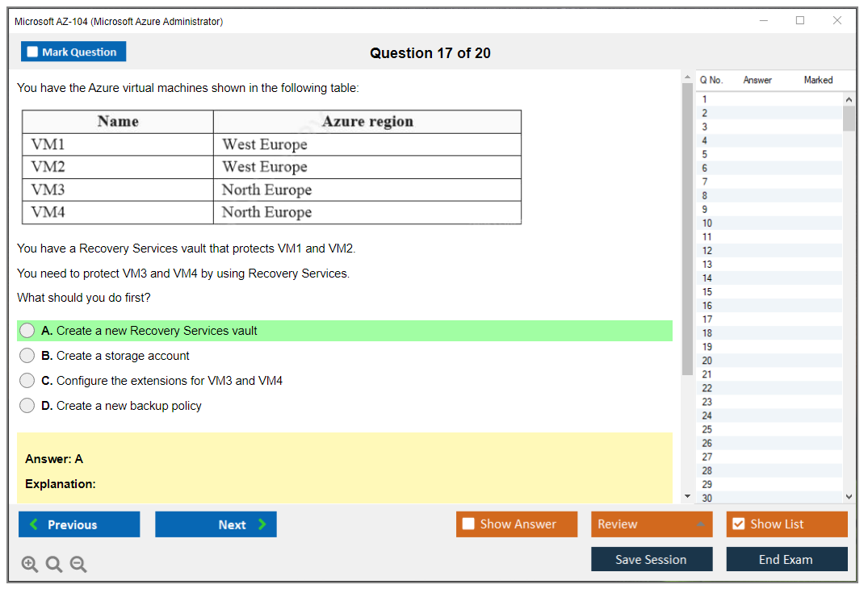The width and height of the screenshot is (868, 593).
Task: Click the Next button
Action: (x=216, y=524)
